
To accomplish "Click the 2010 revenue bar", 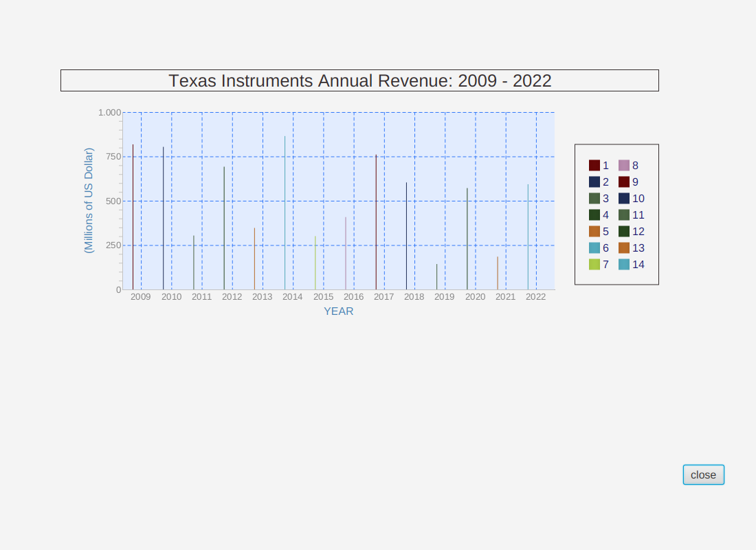I will (x=164, y=218).
